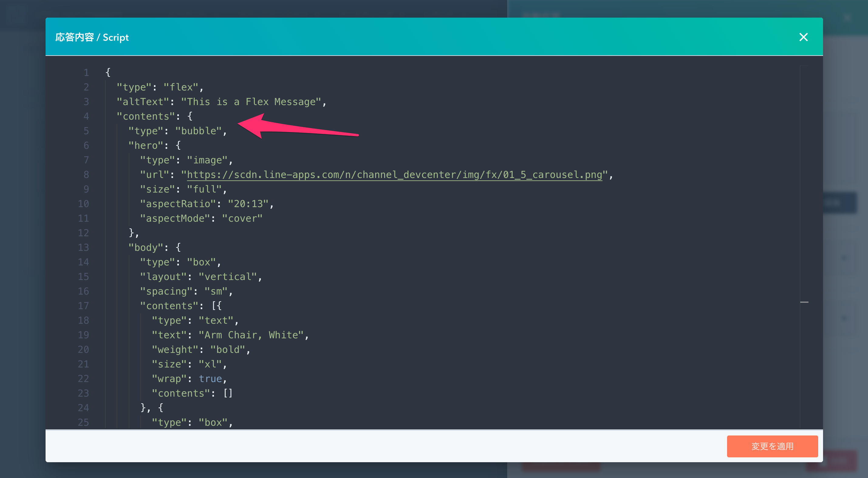Image resolution: width=868 pixels, height=478 pixels.
Task: Click line number 13 in gutter
Action: (83, 247)
